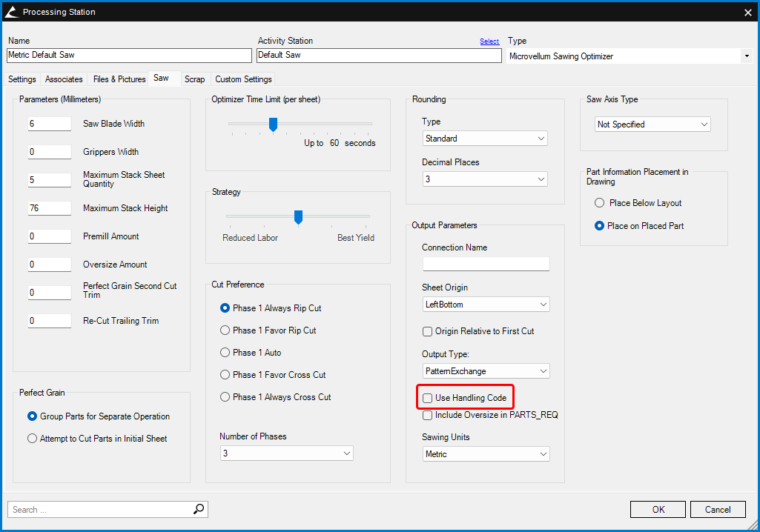
Task: Open the Custom Settings tab
Action: tap(243, 79)
